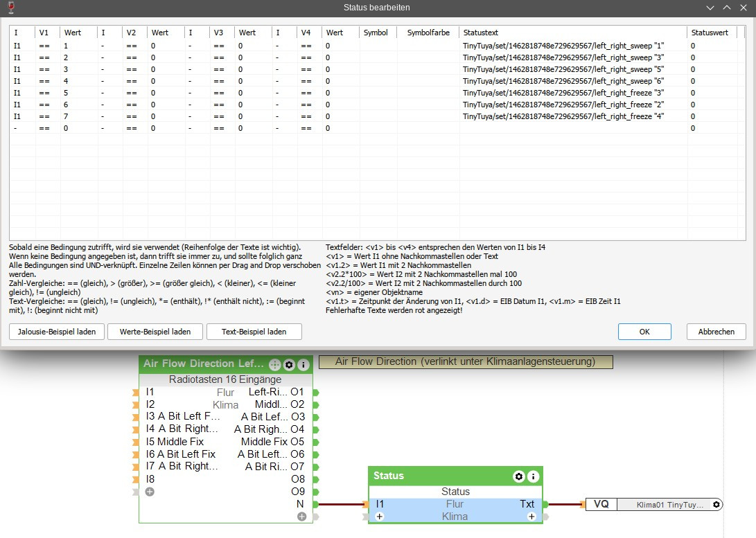Select Statustext cell ending left_right_sweep "6"
756x538 pixels.
[x=563, y=81]
